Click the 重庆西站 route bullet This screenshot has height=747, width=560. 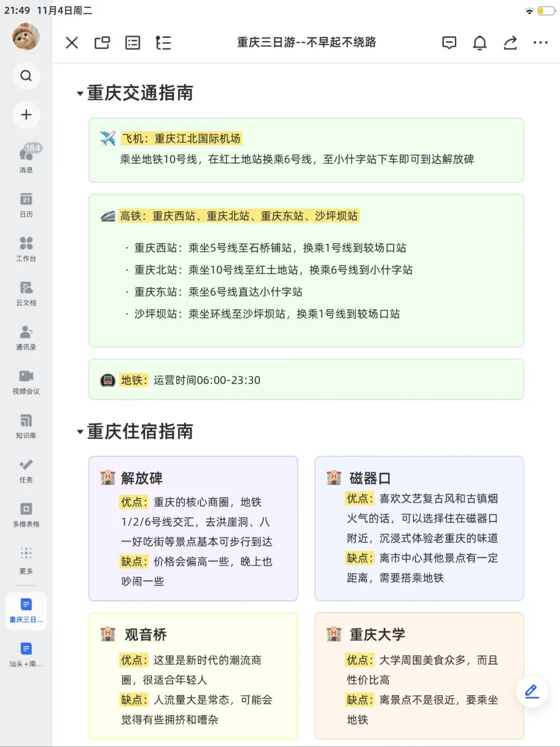click(270, 248)
